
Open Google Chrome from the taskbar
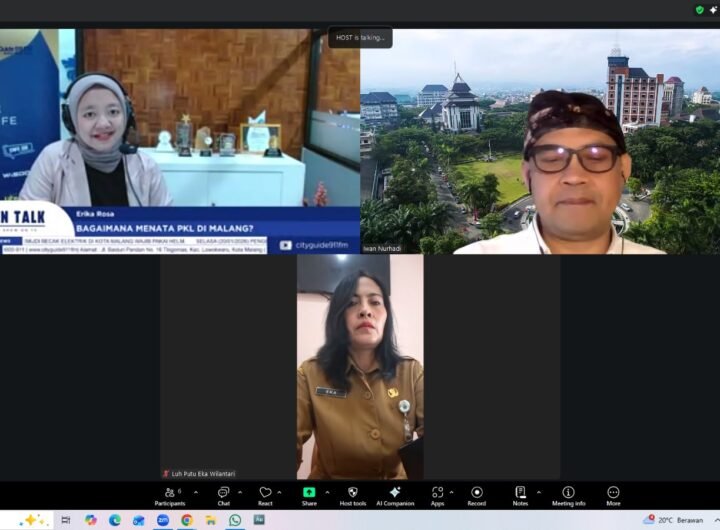coord(187,520)
